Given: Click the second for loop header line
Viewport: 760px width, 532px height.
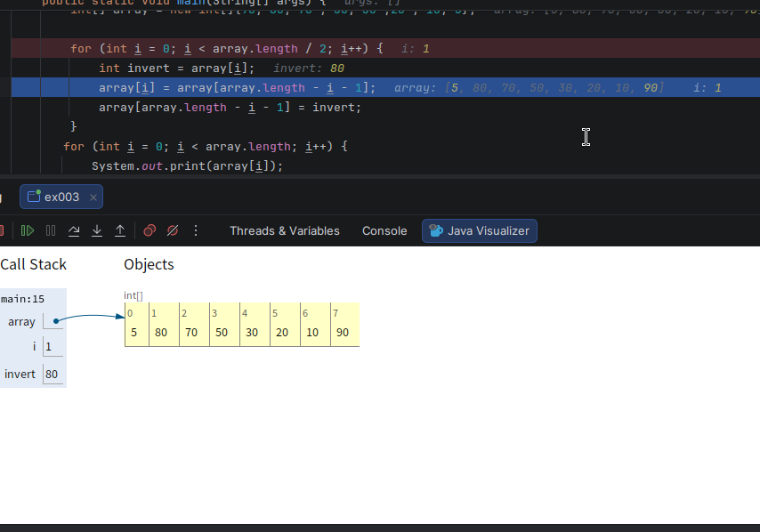Looking at the screenshot, I should coord(206,146).
